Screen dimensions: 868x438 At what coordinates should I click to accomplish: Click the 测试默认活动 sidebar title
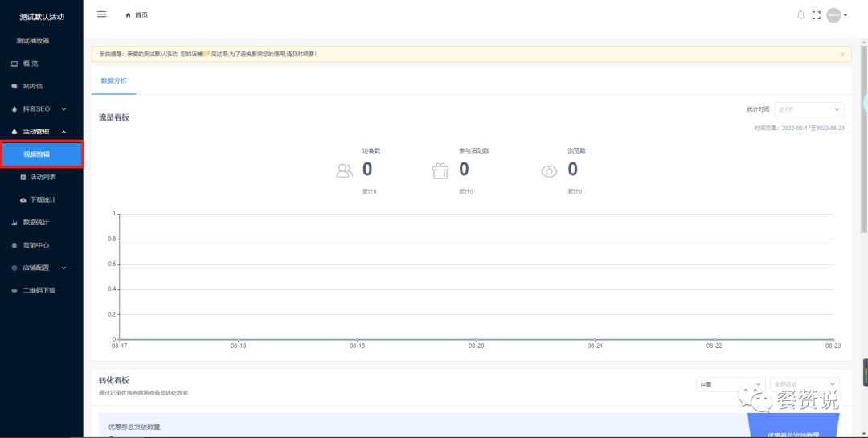pyautogui.click(x=42, y=17)
